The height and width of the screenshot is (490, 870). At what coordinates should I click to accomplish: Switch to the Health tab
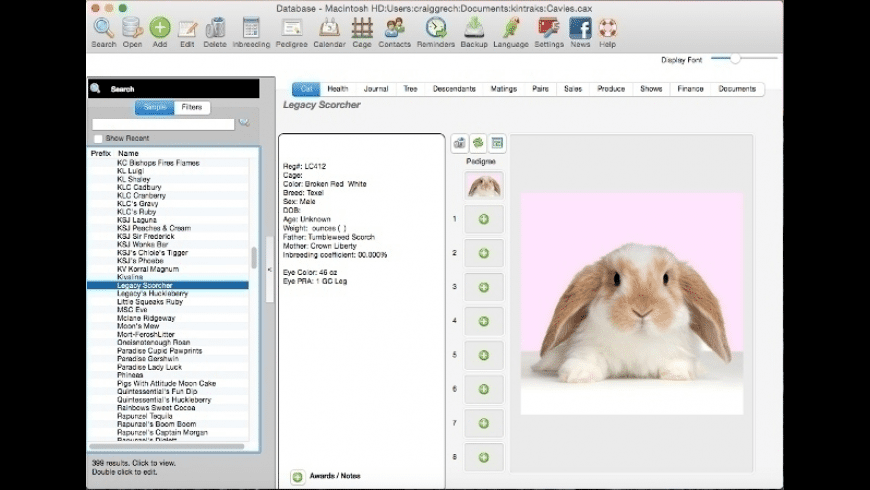coord(337,89)
